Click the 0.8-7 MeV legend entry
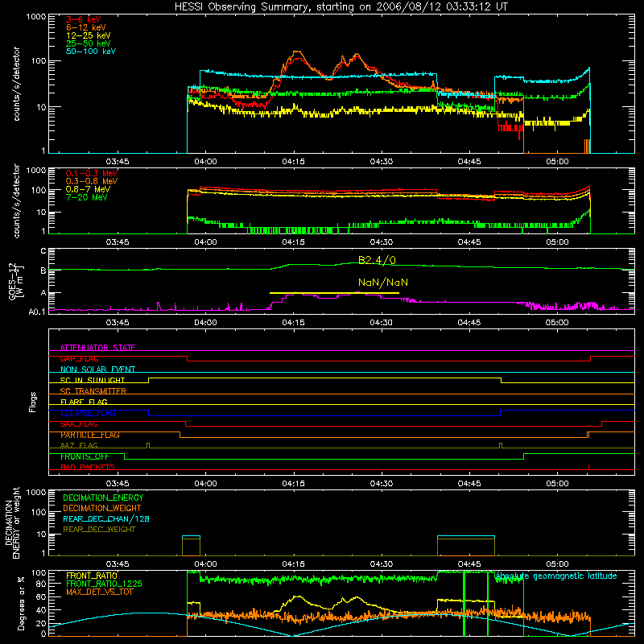This screenshot has height=644, width=644. (x=89, y=189)
